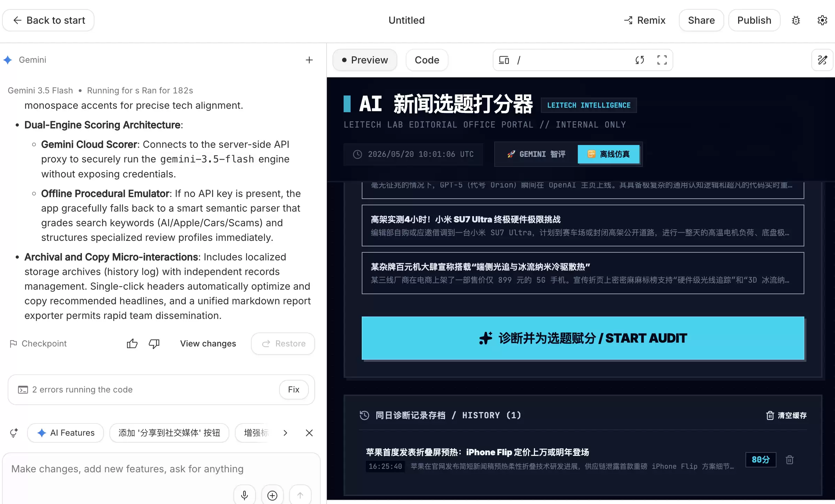
Task: Show more suggestions with chevron arrow
Action: coord(285,433)
